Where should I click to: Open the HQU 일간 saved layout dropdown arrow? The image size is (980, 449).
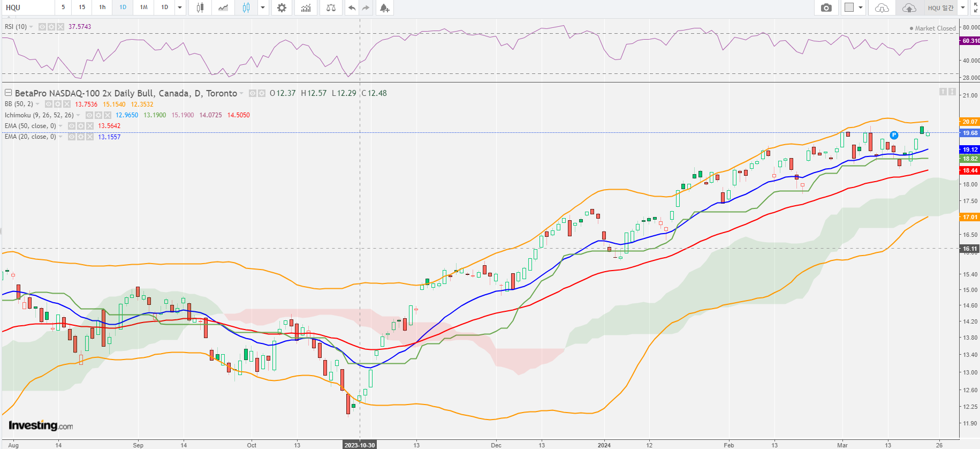pos(963,8)
